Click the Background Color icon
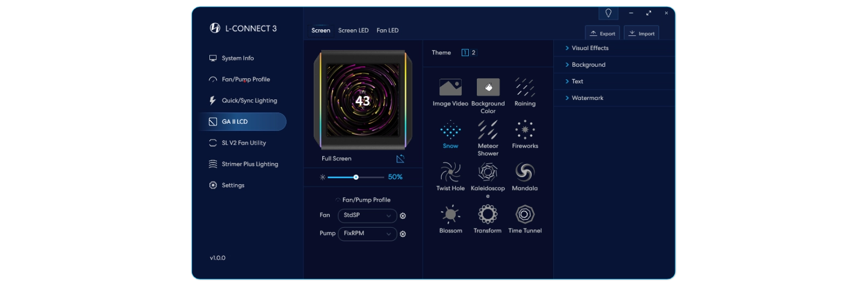This screenshot has width=868, height=289. (488, 87)
